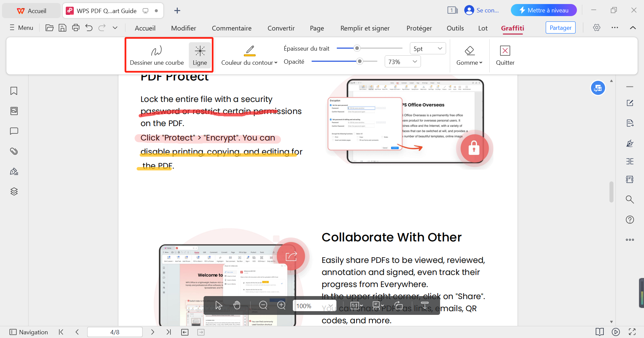The height and width of the screenshot is (338, 644).
Task: Click the edit note icon in right sidebar
Action: [x=630, y=103]
